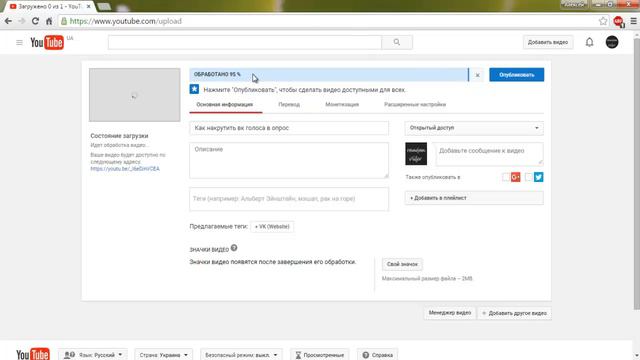Click the channel avatar beside message box
The width and height of the screenshot is (640, 360).
[416, 154]
